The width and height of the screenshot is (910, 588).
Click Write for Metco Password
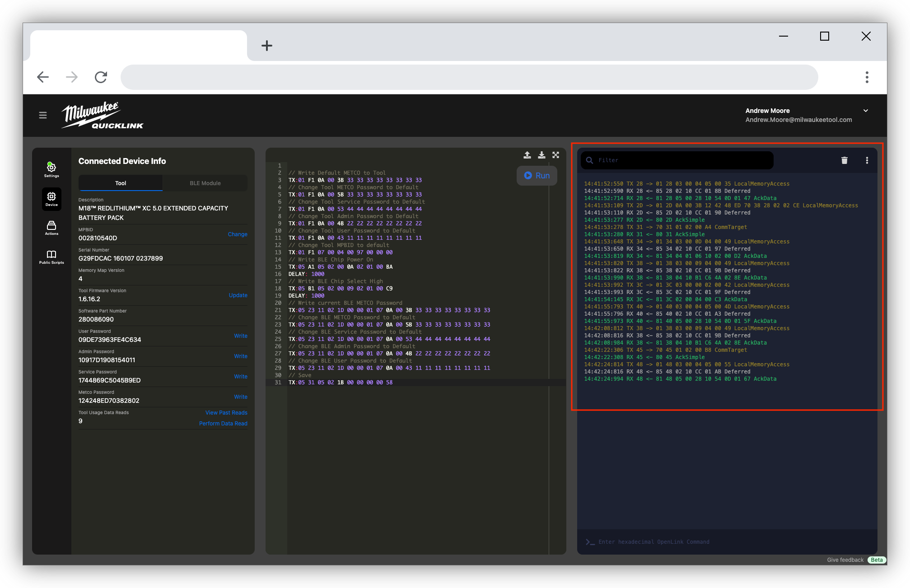(x=241, y=397)
